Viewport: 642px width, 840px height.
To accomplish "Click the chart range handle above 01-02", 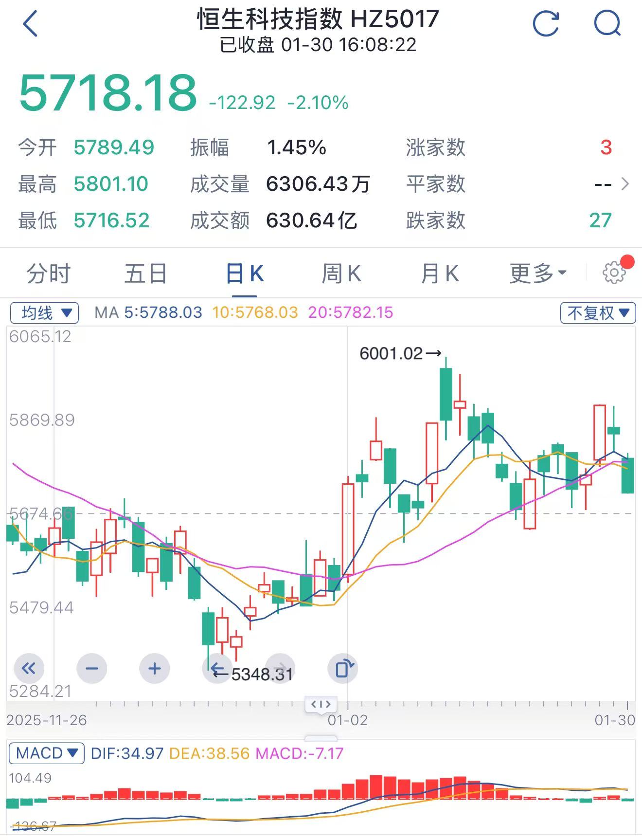I will [321, 704].
